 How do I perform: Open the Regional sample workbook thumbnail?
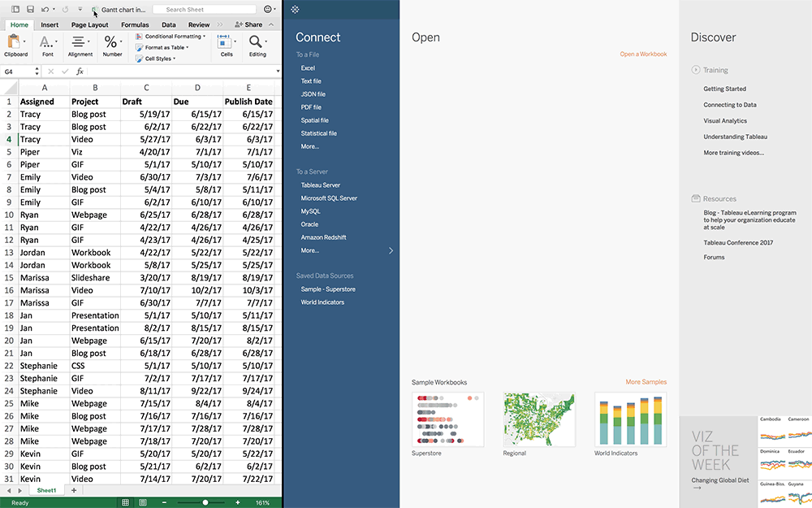point(539,419)
